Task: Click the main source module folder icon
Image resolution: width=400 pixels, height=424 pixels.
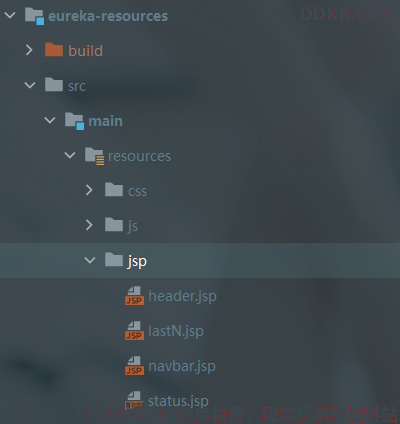Action: (x=74, y=121)
